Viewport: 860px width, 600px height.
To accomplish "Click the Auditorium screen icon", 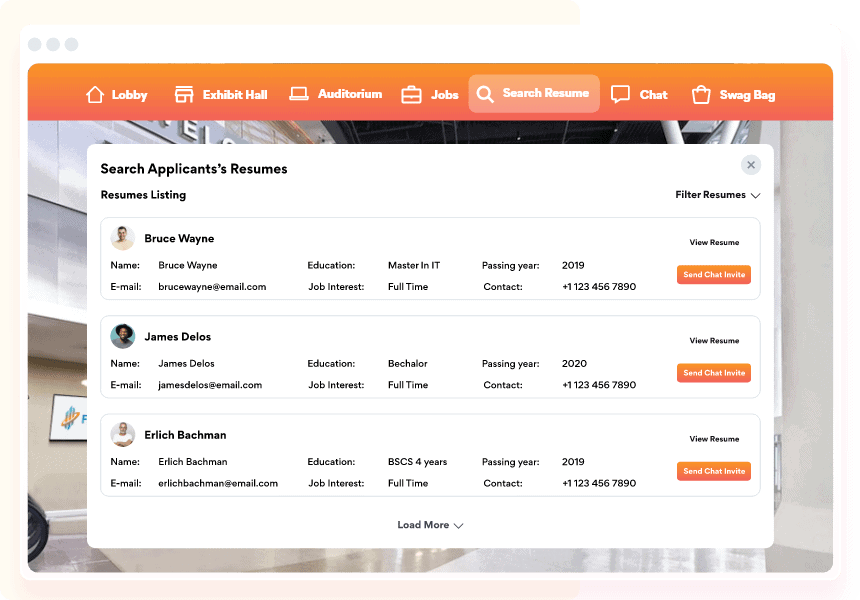I will click(x=298, y=93).
